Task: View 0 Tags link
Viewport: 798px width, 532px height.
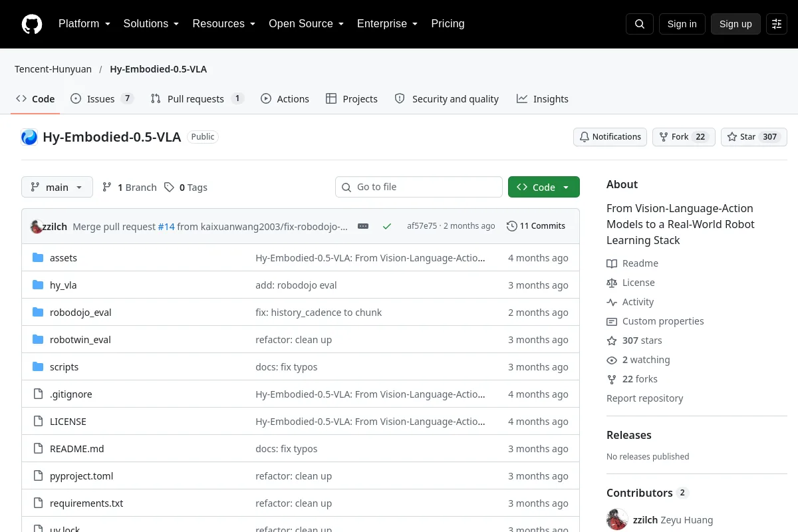Action: pyautogui.click(x=186, y=188)
